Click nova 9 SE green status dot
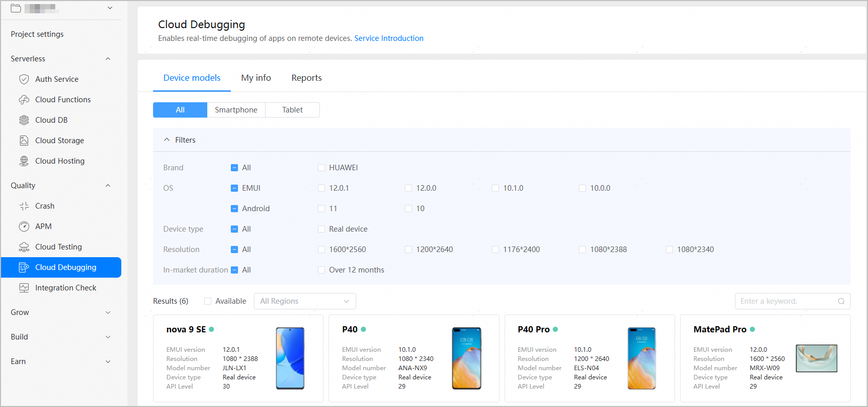The width and height of the screenshot is (868, 407). tap(211, 329)
